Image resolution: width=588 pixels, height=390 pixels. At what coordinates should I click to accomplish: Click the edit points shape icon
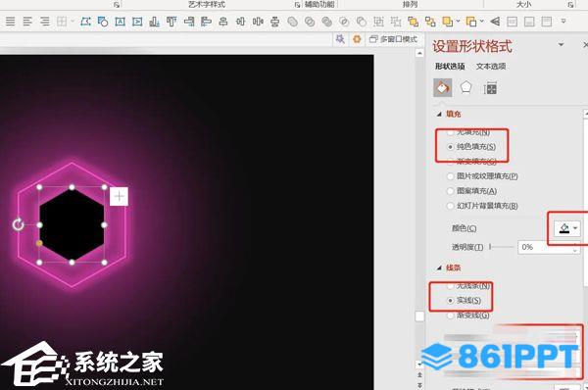(85, 22)
